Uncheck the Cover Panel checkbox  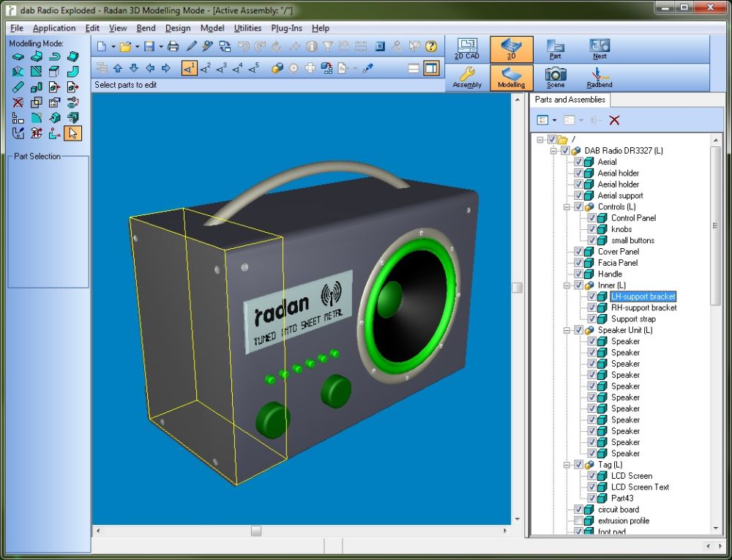578,252
